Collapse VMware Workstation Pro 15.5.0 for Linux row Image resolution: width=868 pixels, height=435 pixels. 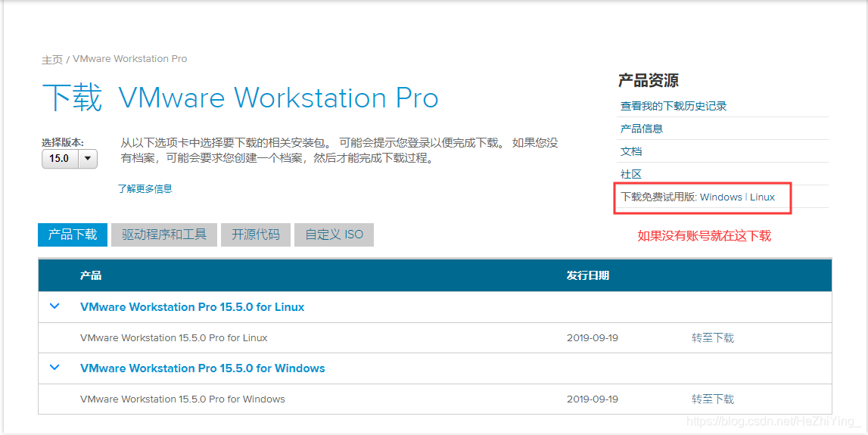click(54, 306)
